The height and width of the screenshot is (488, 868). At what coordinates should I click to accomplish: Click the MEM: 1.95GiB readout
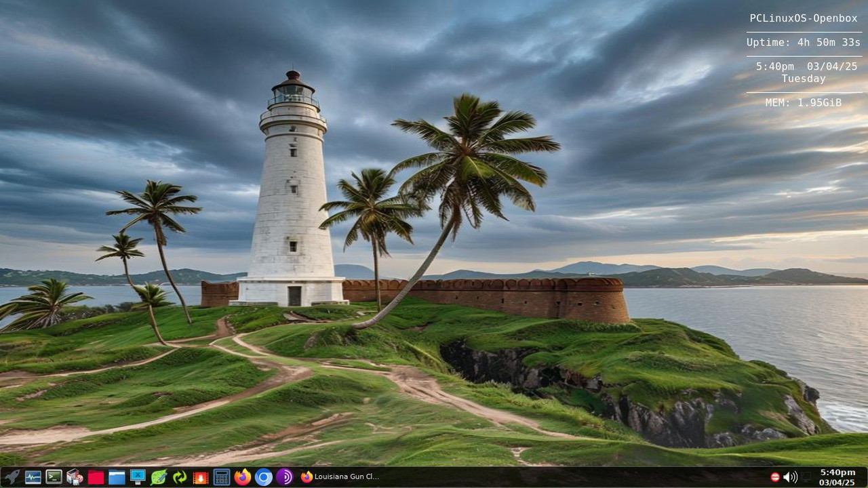pos(804,102)
